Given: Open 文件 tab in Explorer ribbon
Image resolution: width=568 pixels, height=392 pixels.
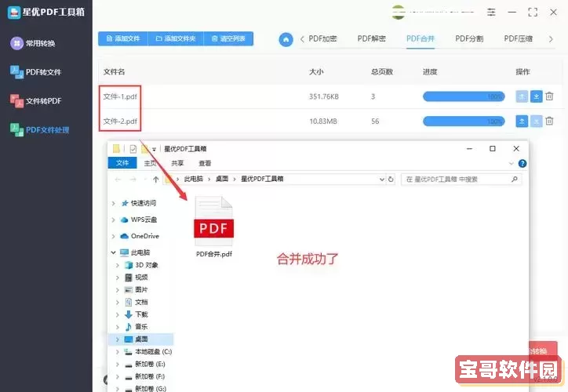Looking at the screenshot, I should click(x=122, y=163).
